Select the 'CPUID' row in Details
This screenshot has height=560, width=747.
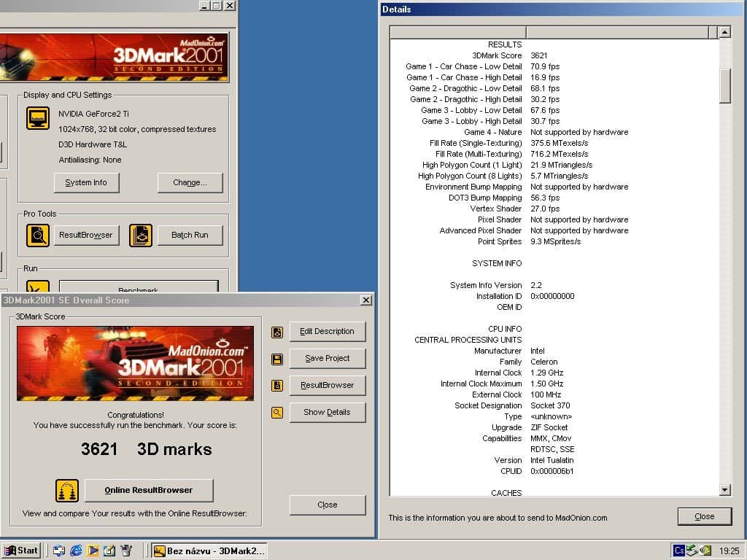554,472
